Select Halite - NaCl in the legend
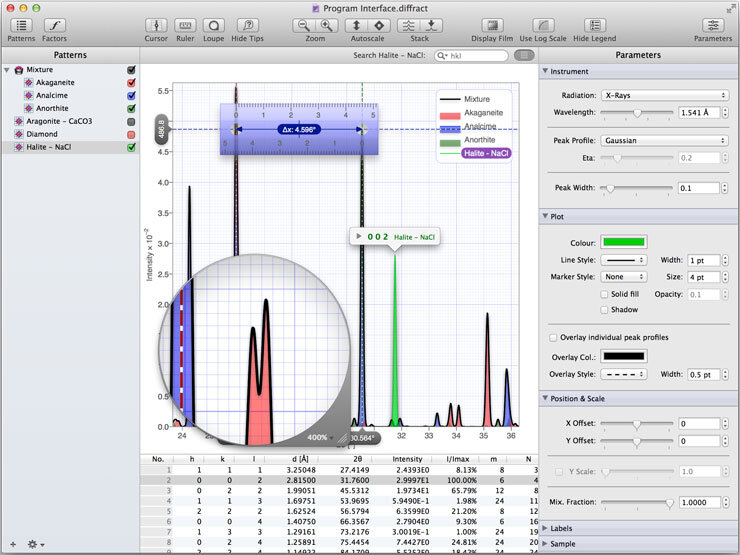Viewport: 740px width, 555px height. pos(487,153)
